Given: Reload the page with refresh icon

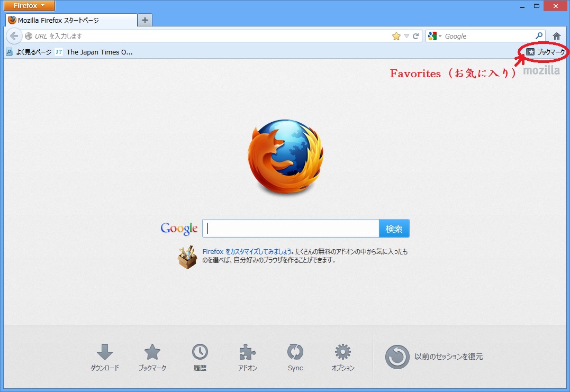Looking at the screenshot, I should 416,36.
